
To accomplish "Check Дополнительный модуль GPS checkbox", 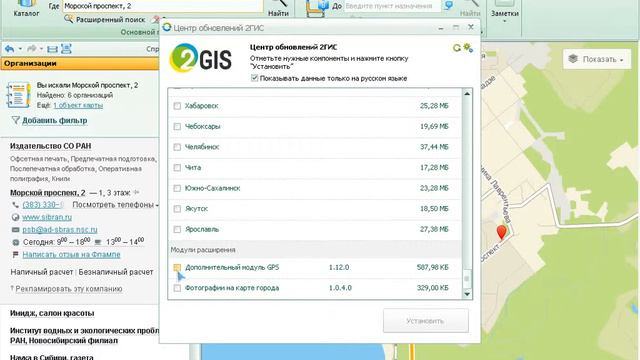I will tap(177, 267).
